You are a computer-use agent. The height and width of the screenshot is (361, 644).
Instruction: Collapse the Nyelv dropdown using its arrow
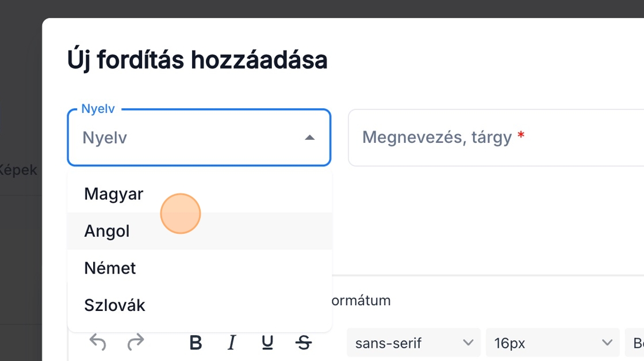point(309,138)
